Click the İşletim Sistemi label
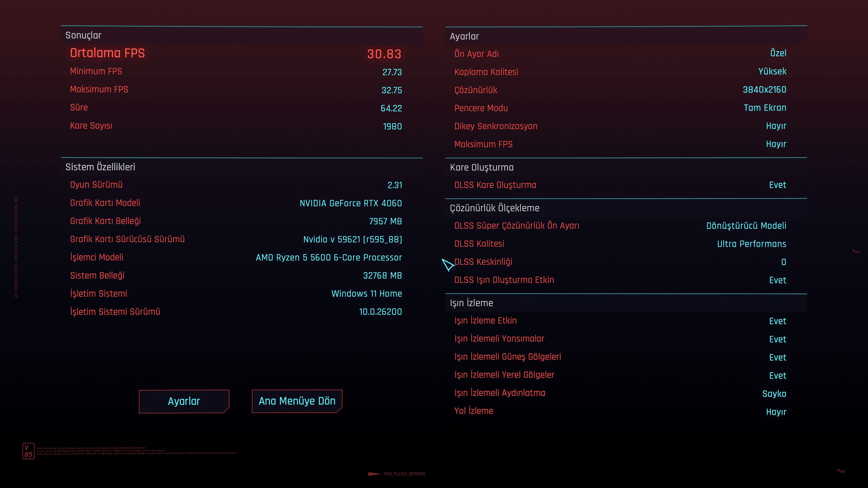The width and height of the screenshot is (868, 488). 98,294
